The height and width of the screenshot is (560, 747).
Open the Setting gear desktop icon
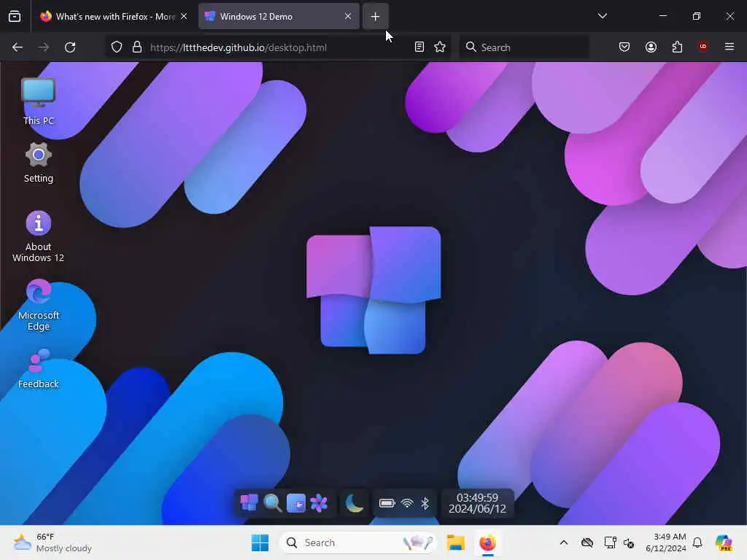point(39,163)
